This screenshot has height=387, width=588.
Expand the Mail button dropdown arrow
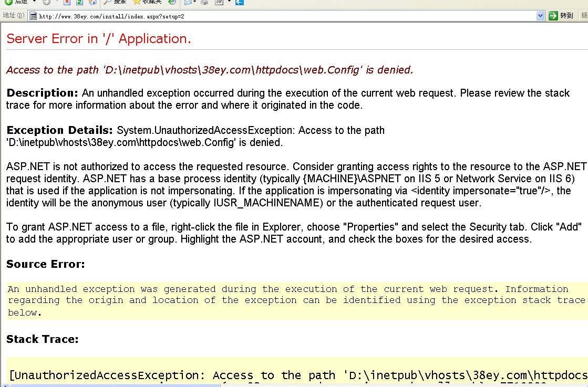tap(195, 2)
